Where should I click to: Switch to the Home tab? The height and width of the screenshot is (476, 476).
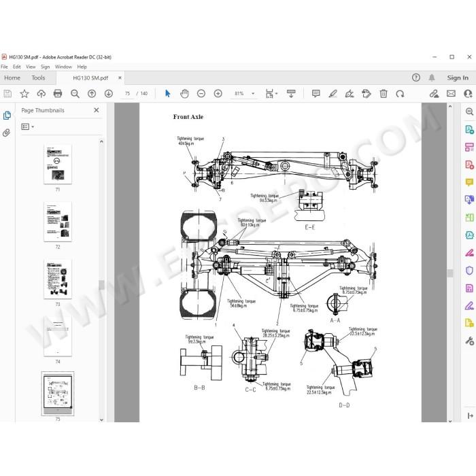click(x=12, y=78)
